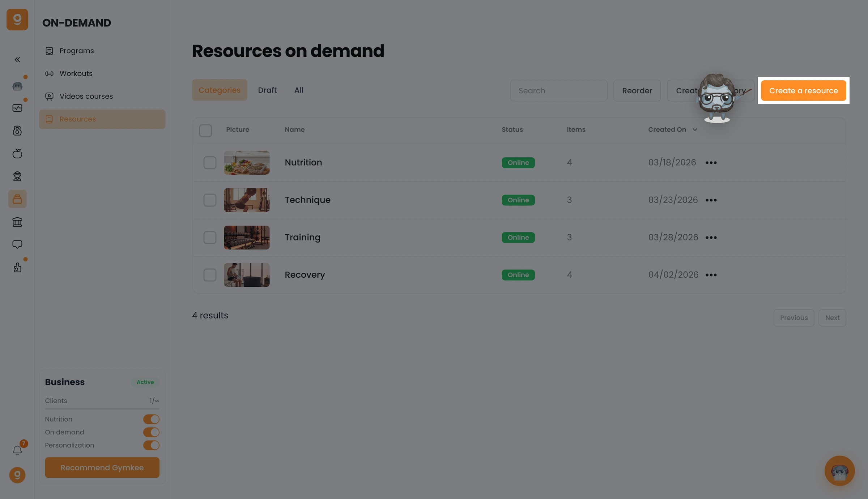Toggle the Personalization switch
Image resolution: width=868 pixels, height=499 pixels.
(151, 445)
